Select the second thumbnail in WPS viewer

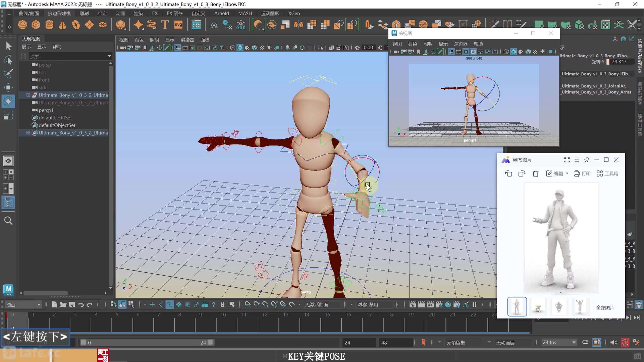point(538,307)
